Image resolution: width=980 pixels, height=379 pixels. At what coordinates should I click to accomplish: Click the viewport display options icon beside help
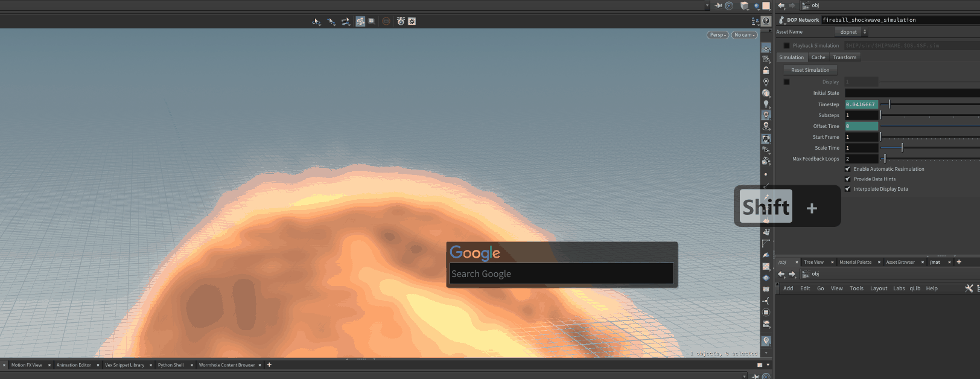click(755, 21)
